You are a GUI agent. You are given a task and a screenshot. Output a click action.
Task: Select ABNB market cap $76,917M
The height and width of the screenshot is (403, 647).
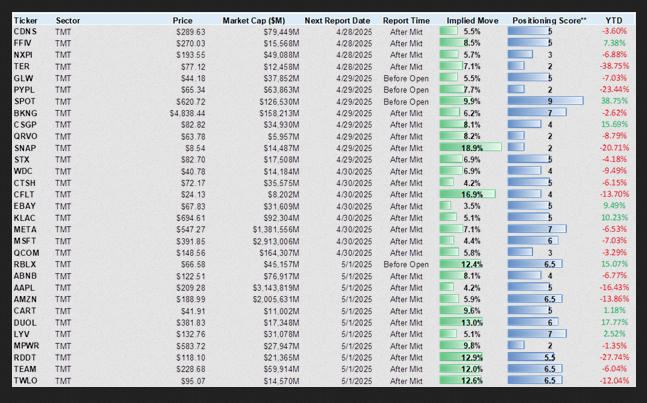pos(281,276)
